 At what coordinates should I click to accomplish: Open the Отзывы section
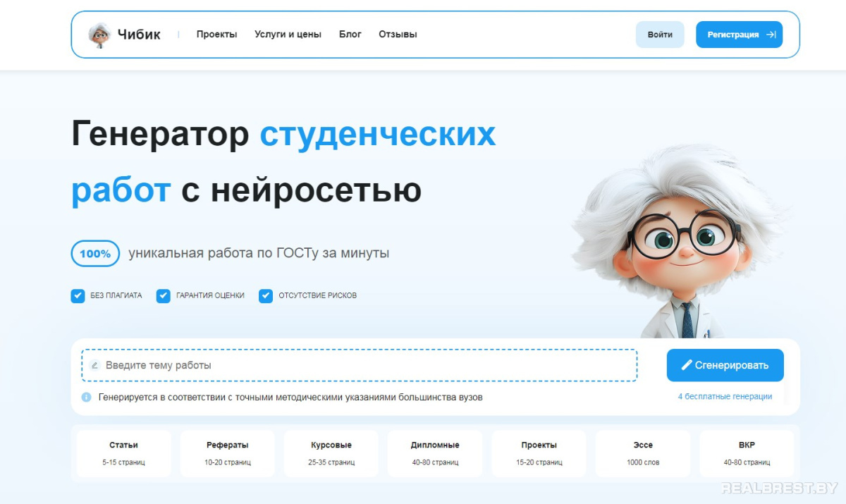[x=398, y=34]
